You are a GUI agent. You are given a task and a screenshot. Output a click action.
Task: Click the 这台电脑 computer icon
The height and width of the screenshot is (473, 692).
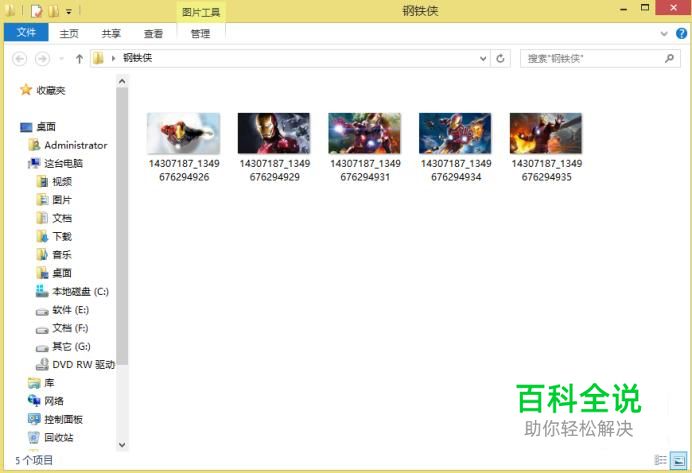tap(34, 164)
